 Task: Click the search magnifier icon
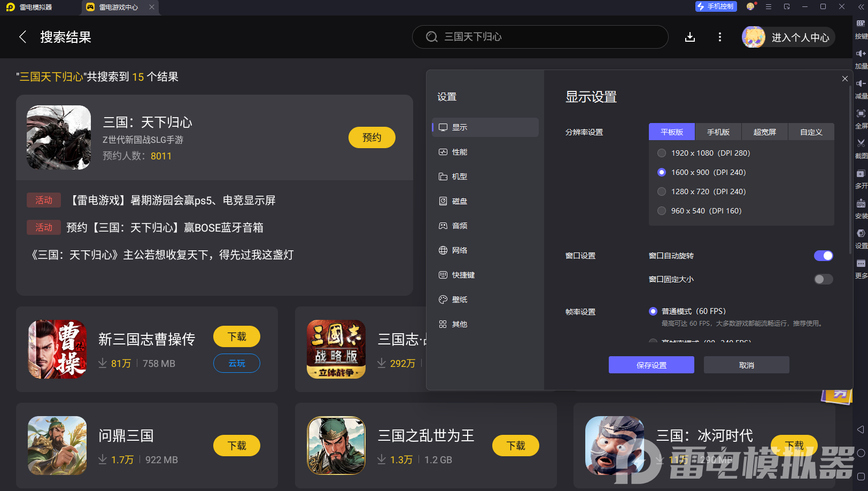[x=431, y=37]
